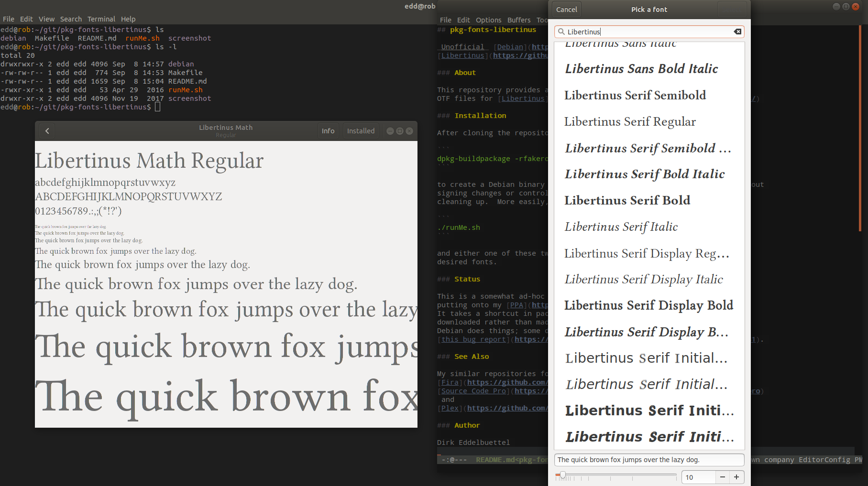Click the Installation heading in Emacs
This screenshot has height=486, width=868.
pos(480,116)
